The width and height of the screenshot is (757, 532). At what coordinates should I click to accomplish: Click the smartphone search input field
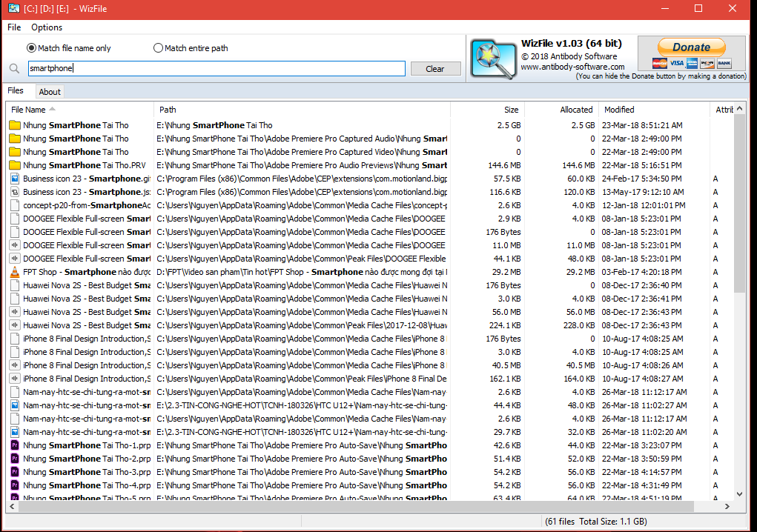coord(216,68)
